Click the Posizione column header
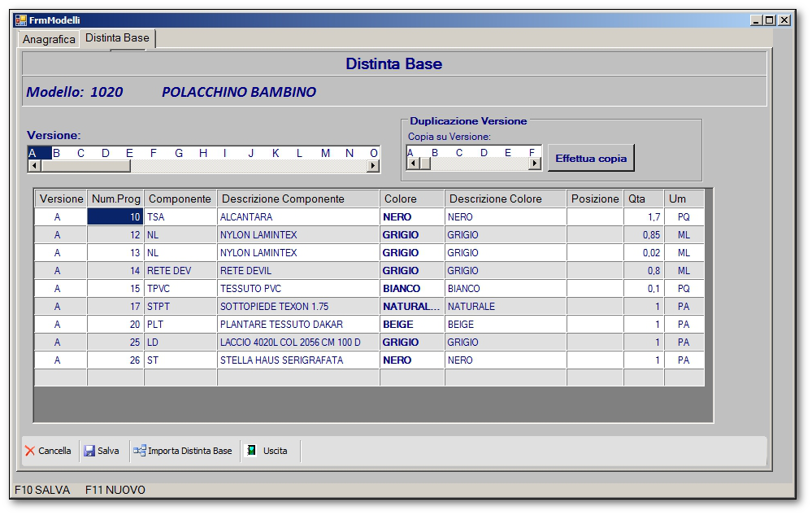Image resolution: width=812 pixels, height=515 pixels. tap(595, 199)
